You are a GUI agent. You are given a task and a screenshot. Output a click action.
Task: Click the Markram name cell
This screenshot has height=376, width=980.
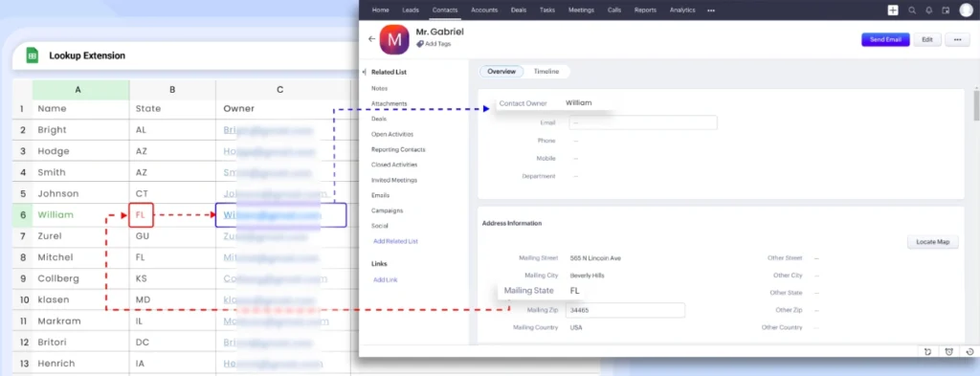click(80, 321)
